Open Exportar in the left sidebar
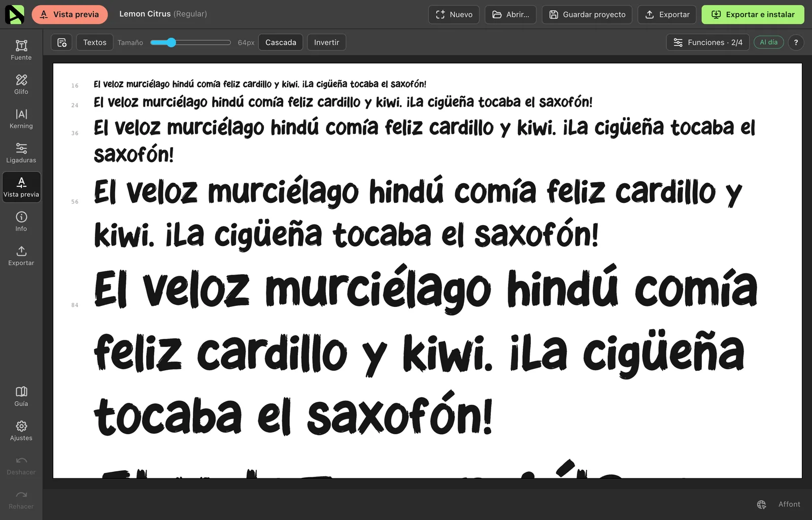Image resolution: width=812 pixels, height=520 pixels. [21, 256]
